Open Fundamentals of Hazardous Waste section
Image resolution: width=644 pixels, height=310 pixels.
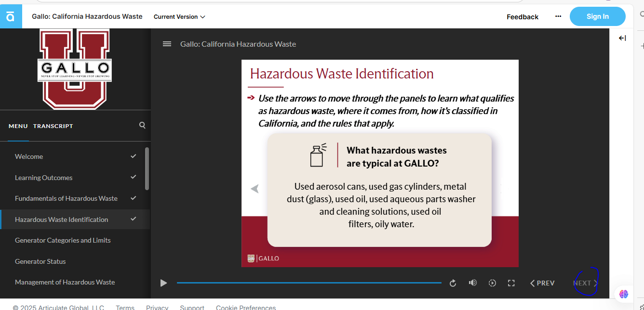point(75,198)
